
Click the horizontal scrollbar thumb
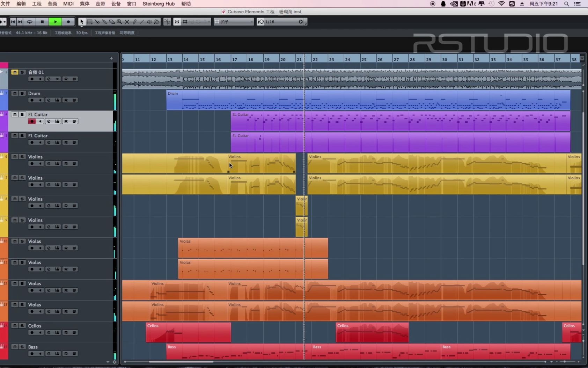pos(181,362)
